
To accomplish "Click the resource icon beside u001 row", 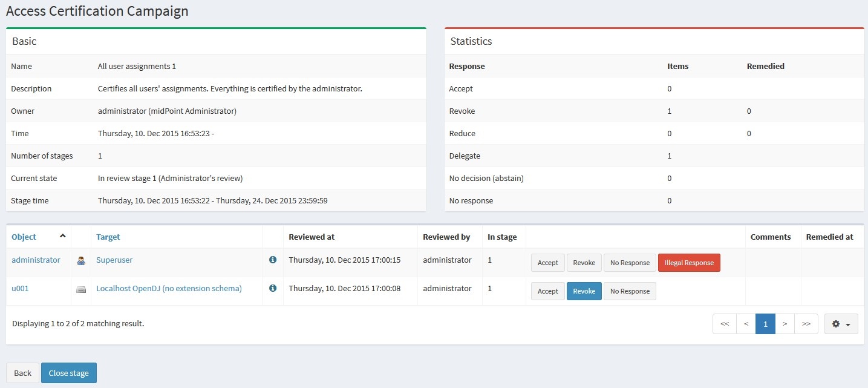I will coord(81,289).
